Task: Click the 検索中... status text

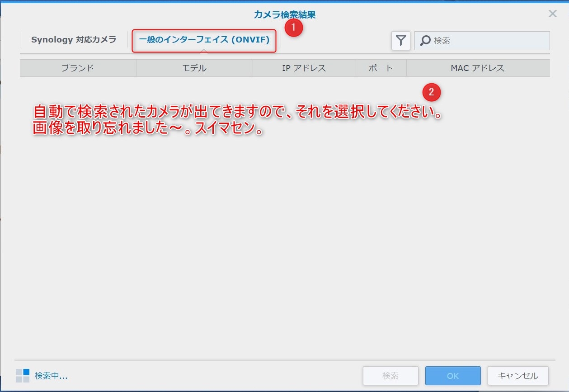Action: [51, 376]
